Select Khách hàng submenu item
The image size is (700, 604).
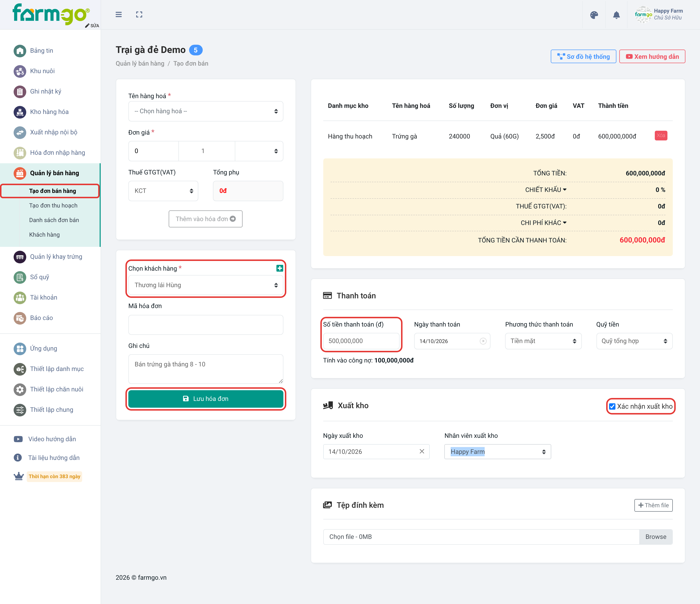(x=44, y=235)
